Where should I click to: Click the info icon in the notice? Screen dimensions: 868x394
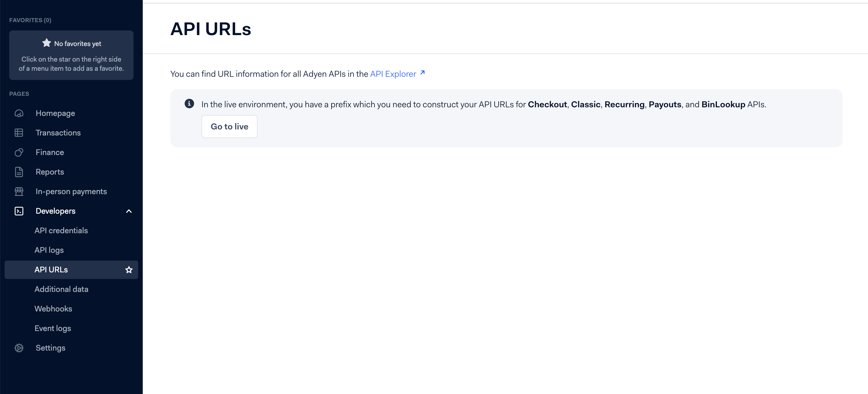(189, 104)
